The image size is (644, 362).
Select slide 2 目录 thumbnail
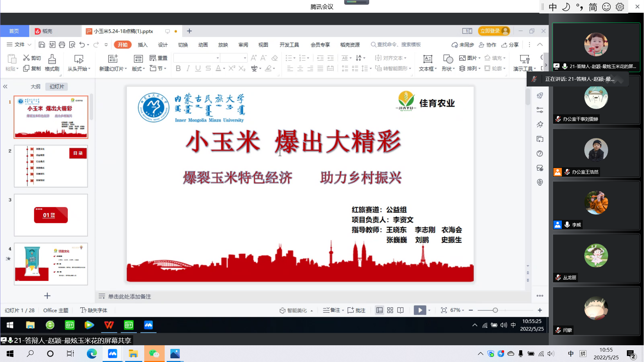(x=51, y=166)
